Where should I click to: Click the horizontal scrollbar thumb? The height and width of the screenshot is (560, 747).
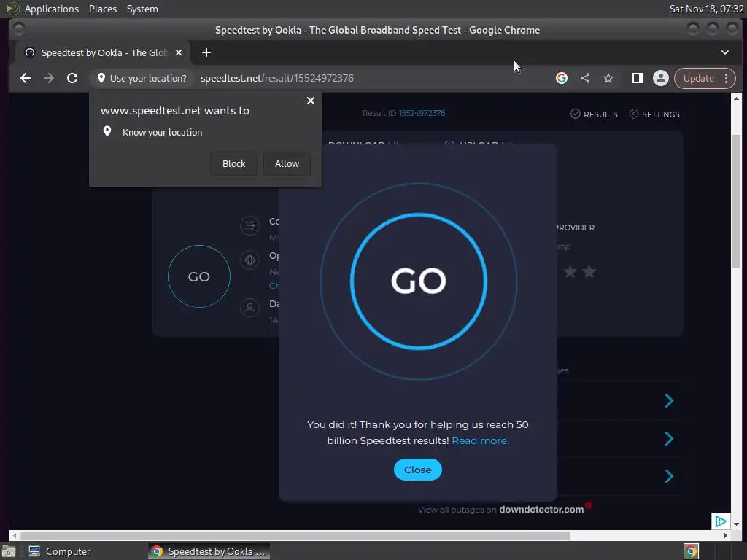click(x=295, y=535)
